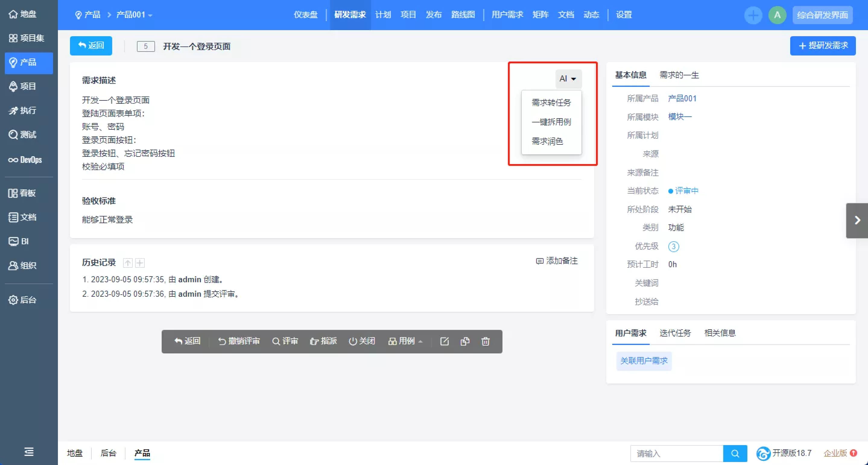Click the 提研发需求 button
This screenshot has height=465, width=868.
click(x=822, y=46)
